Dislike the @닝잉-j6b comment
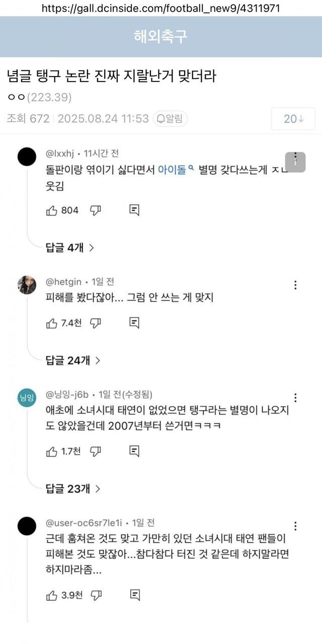 click(x=95, y=451)
